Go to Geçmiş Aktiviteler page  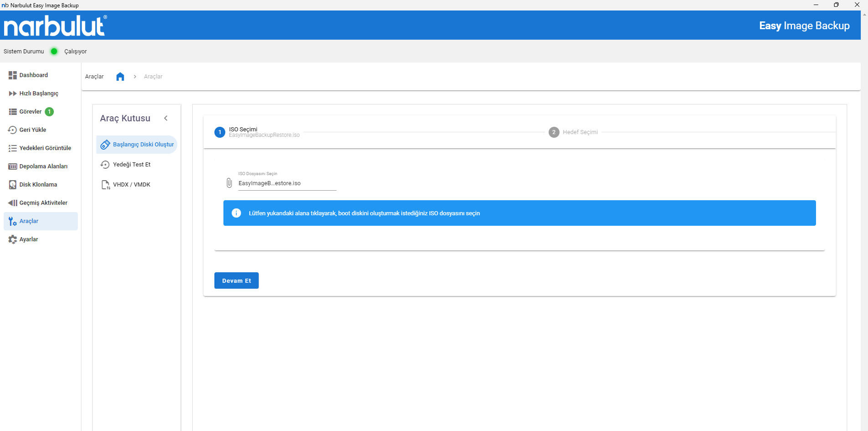point(43,203)
